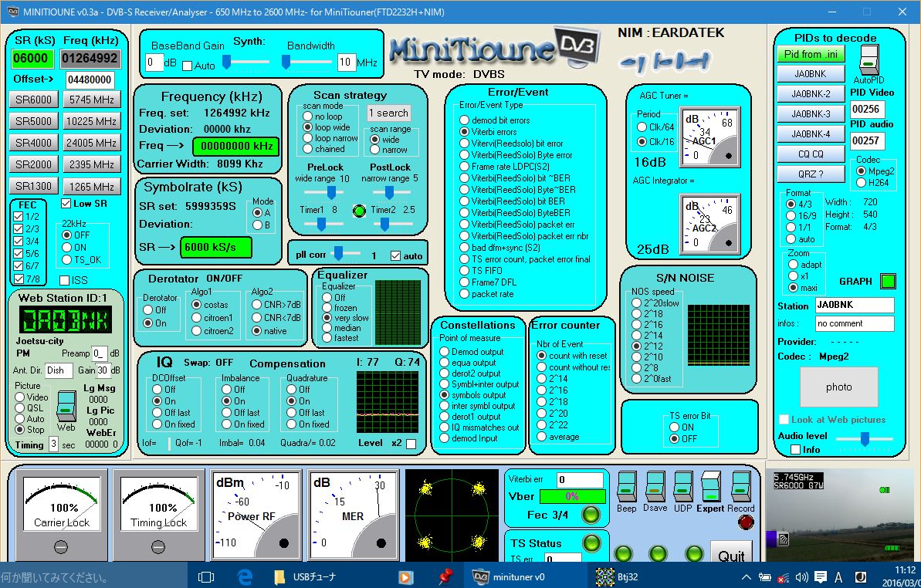Viewport: 921px width, 588px height.
Task: Click the 10225 MHz preset button
Action: point(92,121)
